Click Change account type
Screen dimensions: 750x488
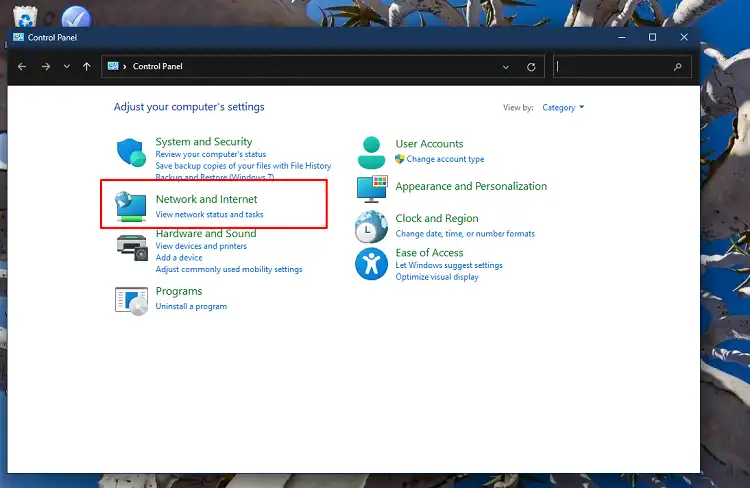(x=445, y=159)
